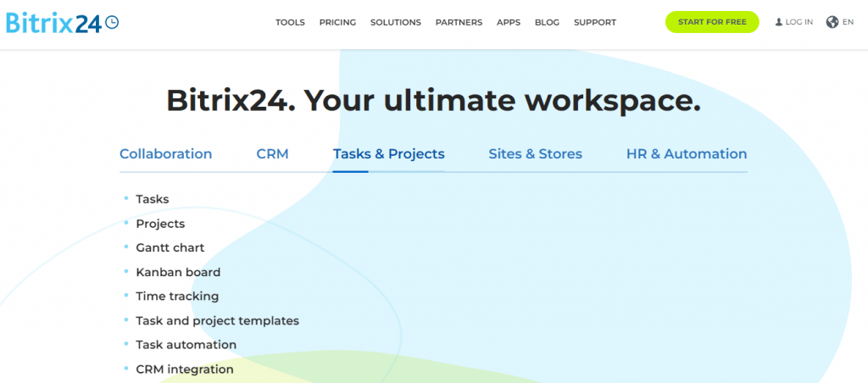Click the Projects list item
The height and width of the screenshot is (383, 868).
pos(160,225)
